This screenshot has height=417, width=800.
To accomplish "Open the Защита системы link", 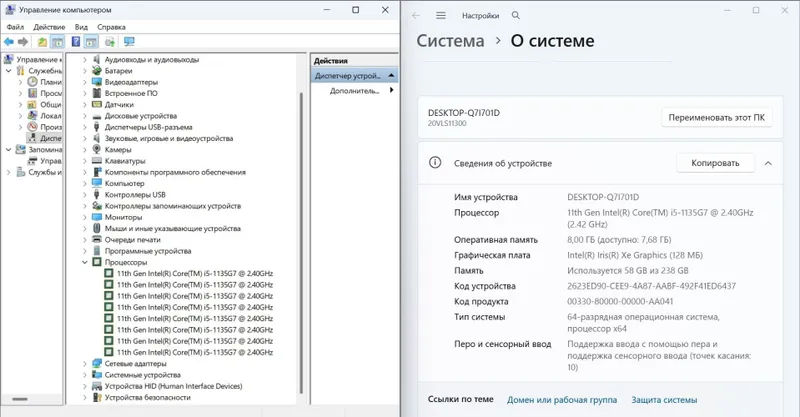I will coord(664,400).
